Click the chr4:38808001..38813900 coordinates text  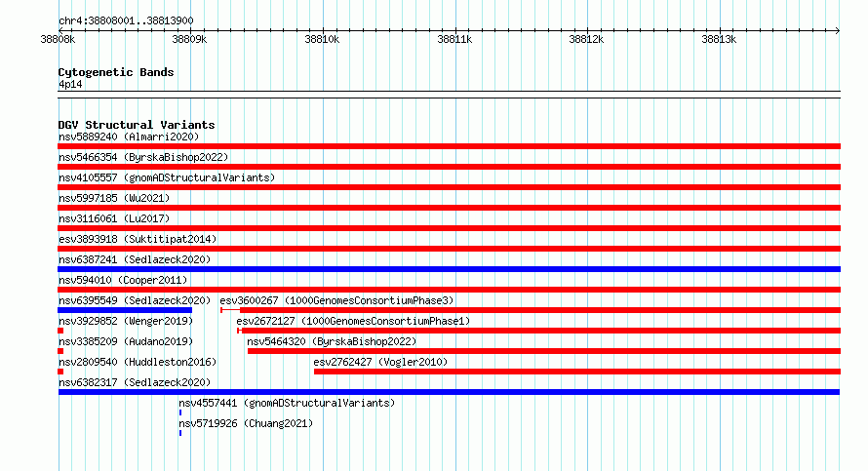click(126, 21)
